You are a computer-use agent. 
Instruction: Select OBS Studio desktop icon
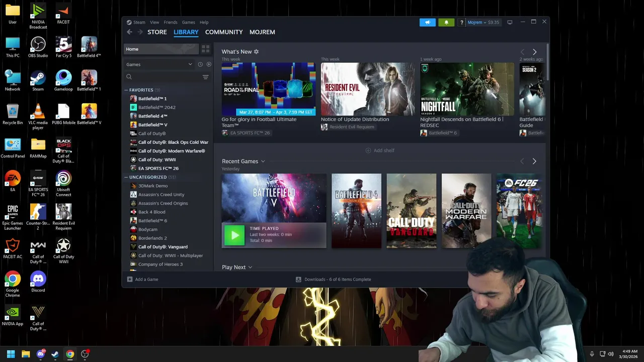38,48
